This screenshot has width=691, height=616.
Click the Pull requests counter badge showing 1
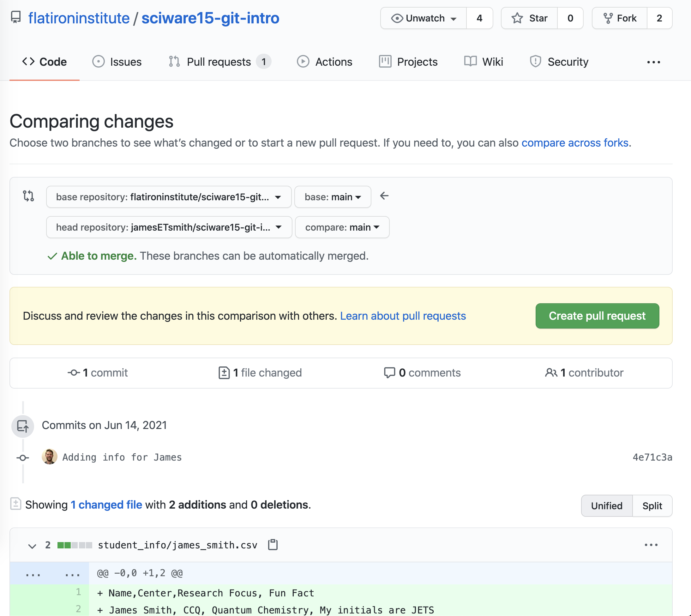pyautogui.click(x=264, y=62)
